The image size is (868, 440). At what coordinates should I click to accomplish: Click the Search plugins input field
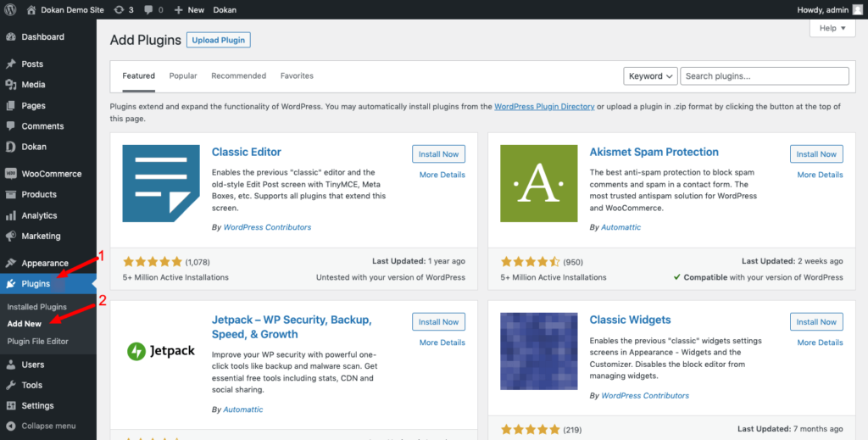click(x=765, y=75)
